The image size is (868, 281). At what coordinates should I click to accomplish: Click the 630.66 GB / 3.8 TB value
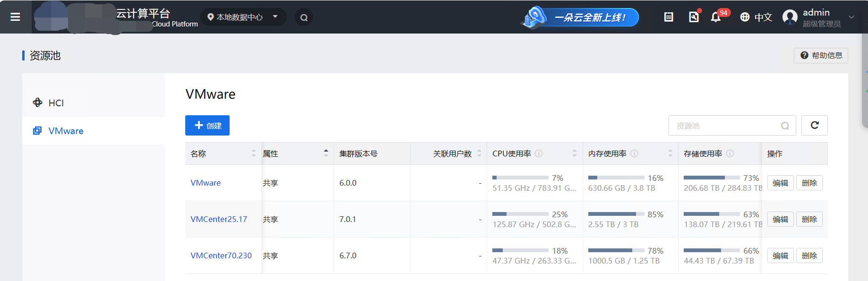[621, 188]
